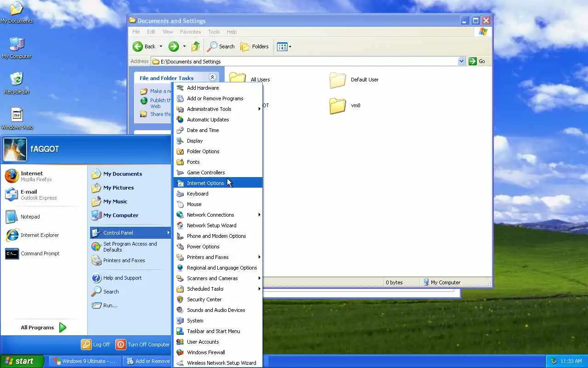588x368 pixels.
Task: Go up one folder level
Action: tap(196, 46)
